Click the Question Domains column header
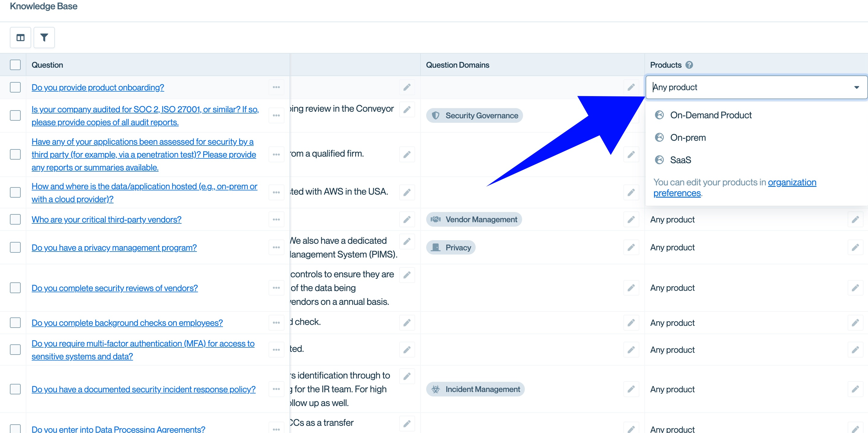 (457, 65)
